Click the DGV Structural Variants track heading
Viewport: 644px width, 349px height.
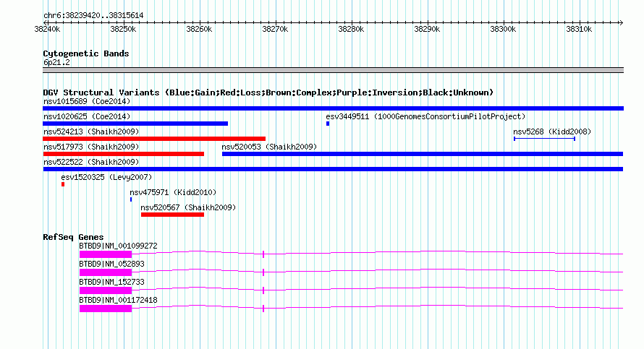(x=268, y=92)
